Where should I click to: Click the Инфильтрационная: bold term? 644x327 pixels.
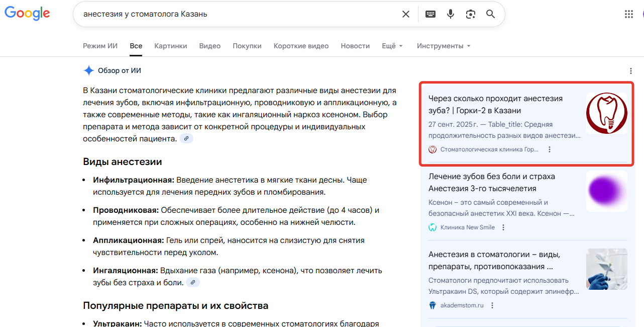point(134,180)
